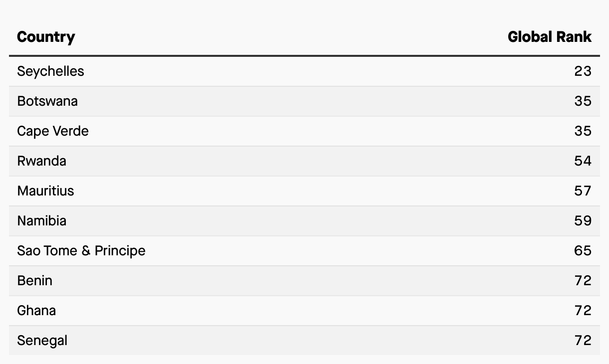609x364 pixels.
Task: Click the Mauritius country cell
Action: (x=45, y=191)
